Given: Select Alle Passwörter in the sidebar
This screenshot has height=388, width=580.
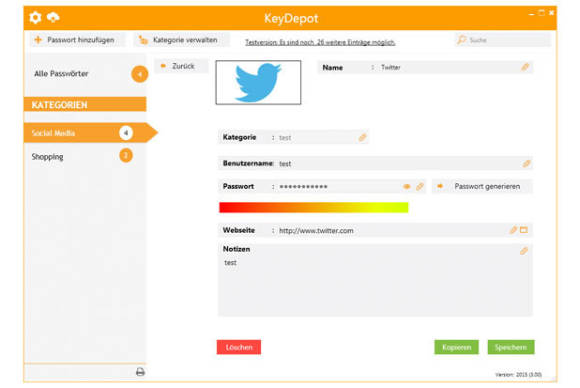Looking at the screenshot, I should pos(61,74).
